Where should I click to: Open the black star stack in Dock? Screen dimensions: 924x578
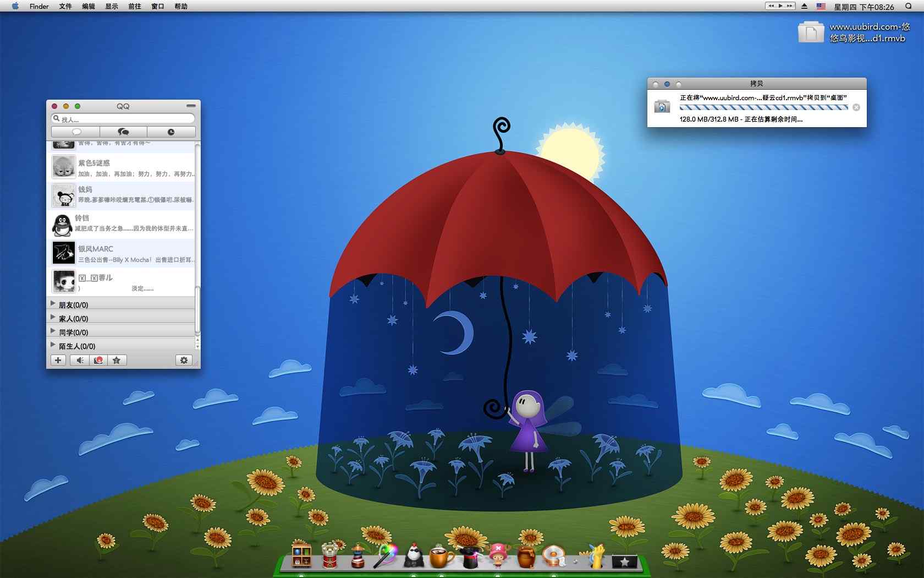[624, 561]
